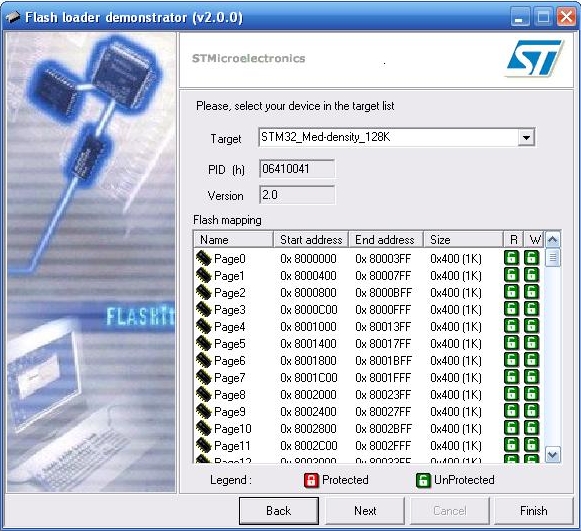Proceed with the Next button
581x531 pixels.
[365, 511]
